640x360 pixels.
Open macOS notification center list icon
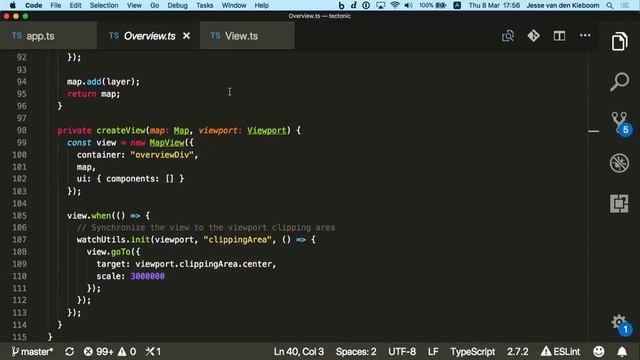click(x=624, y=5)
